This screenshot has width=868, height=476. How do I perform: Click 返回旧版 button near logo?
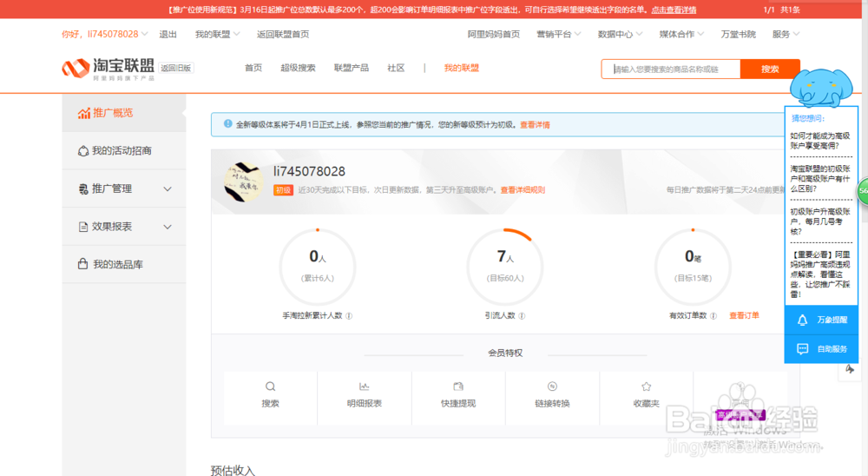[176, 68]
